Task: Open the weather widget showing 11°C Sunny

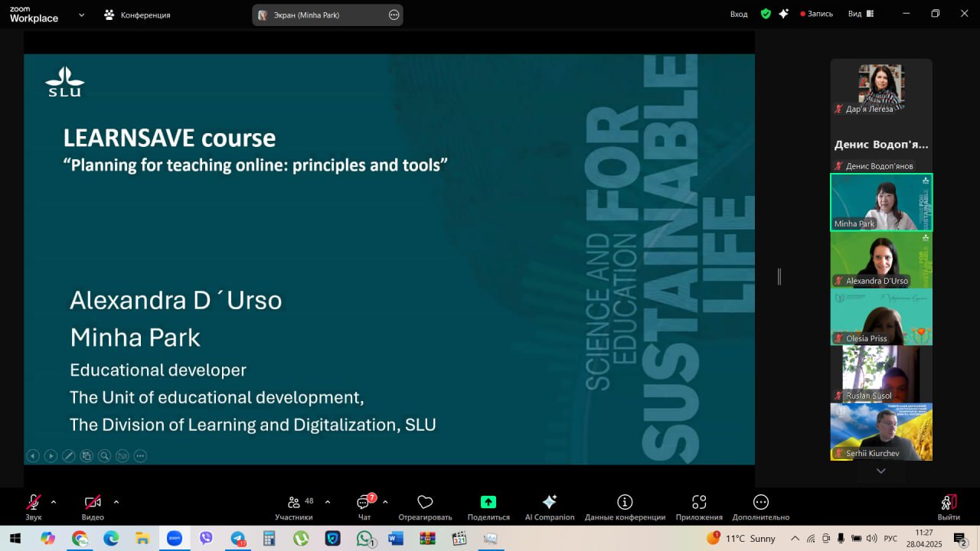Action: [741, 538]
